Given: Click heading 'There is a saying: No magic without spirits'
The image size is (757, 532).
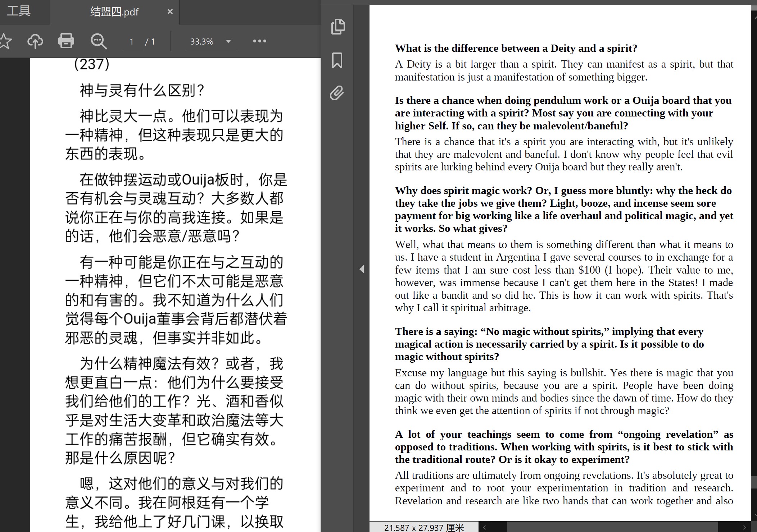Looking at the screenshot, I should [x=549, y=344].
